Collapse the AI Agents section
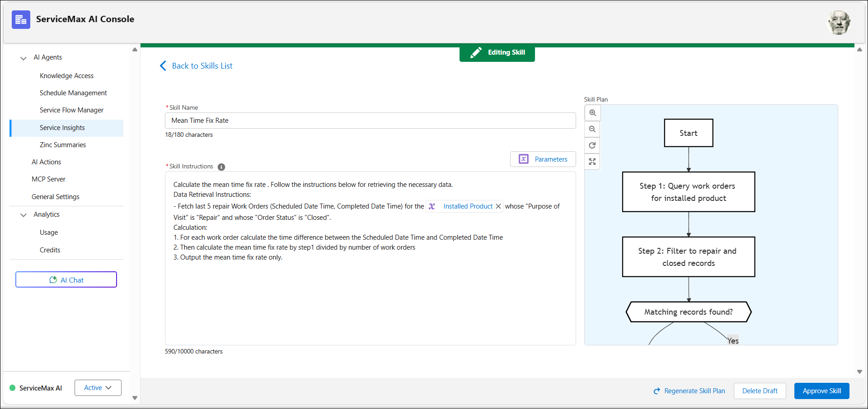868x409 pixels. [23, 58]
